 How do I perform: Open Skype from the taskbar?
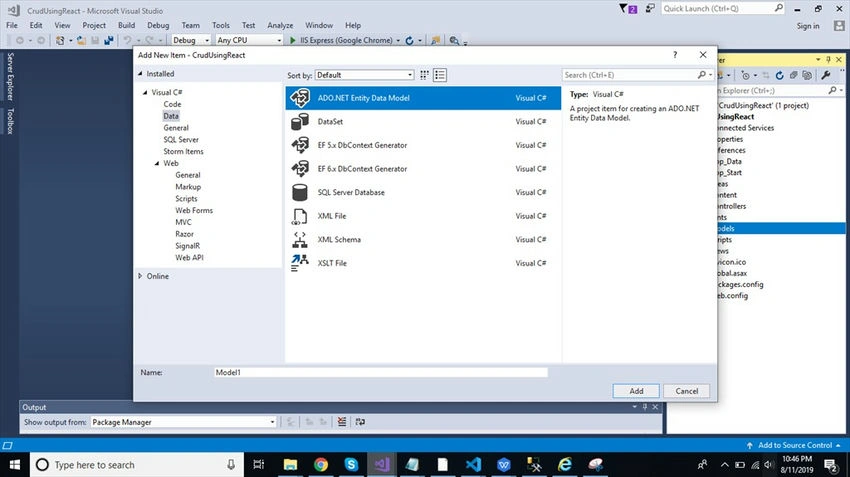pos(351,465)
